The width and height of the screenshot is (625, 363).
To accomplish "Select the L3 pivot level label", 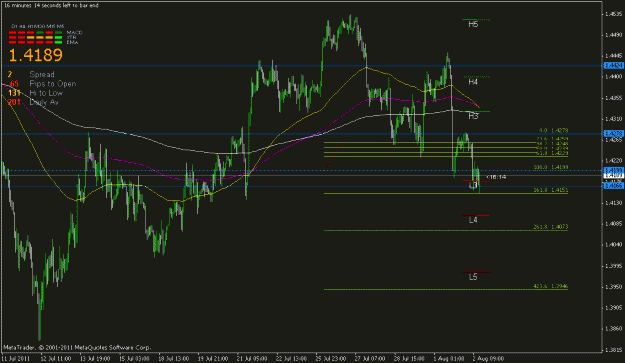I will [473, 185].
